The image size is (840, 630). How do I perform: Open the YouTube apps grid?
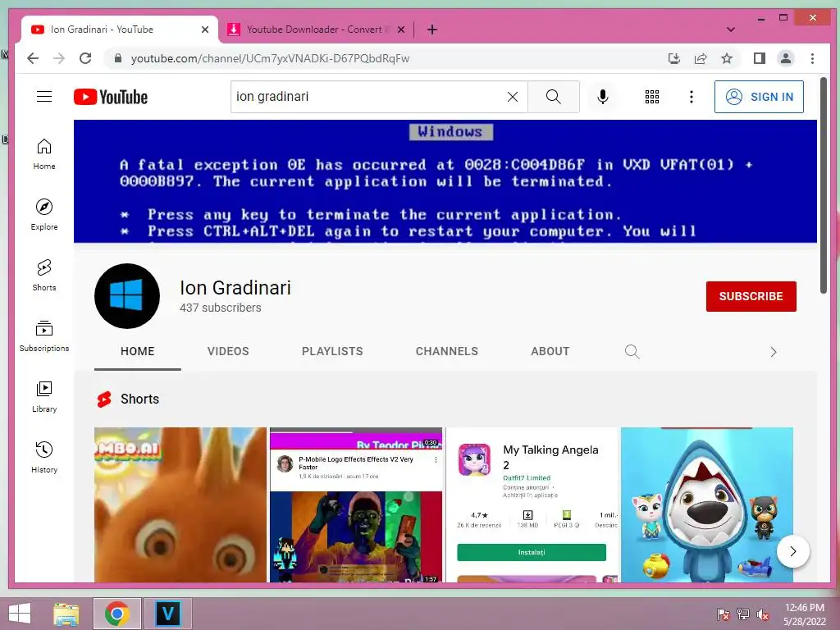(652, 97)
